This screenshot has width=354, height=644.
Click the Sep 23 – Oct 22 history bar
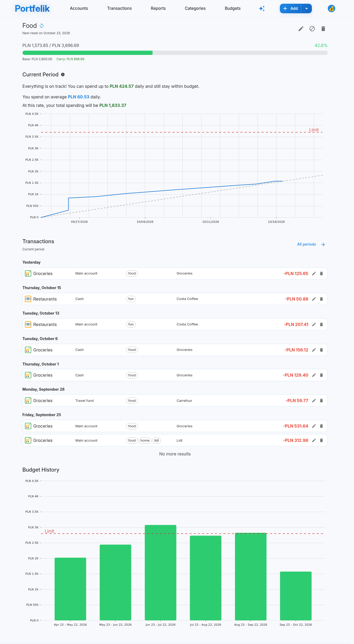[x=296, y=596]
